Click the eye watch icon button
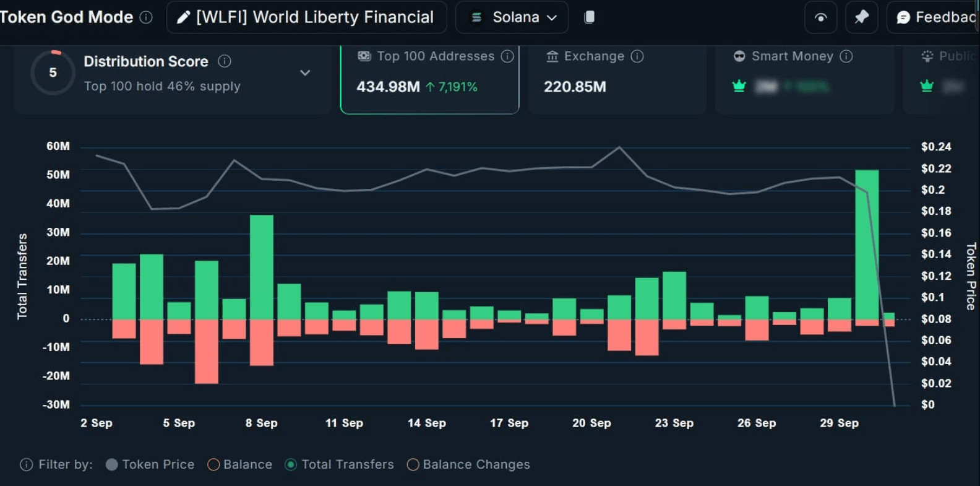This screenshot has height=486, width=980. pyautogui.click(x=820, y=17)
